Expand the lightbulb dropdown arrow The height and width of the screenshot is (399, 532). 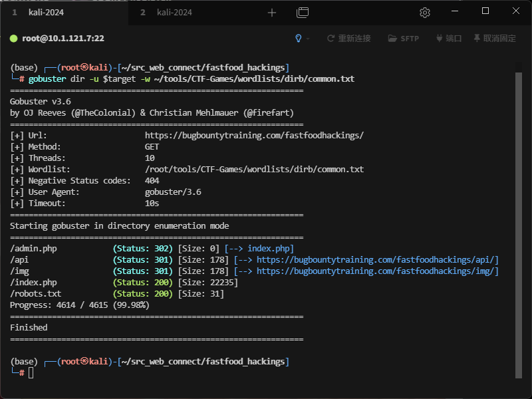(x=308, y=39)
